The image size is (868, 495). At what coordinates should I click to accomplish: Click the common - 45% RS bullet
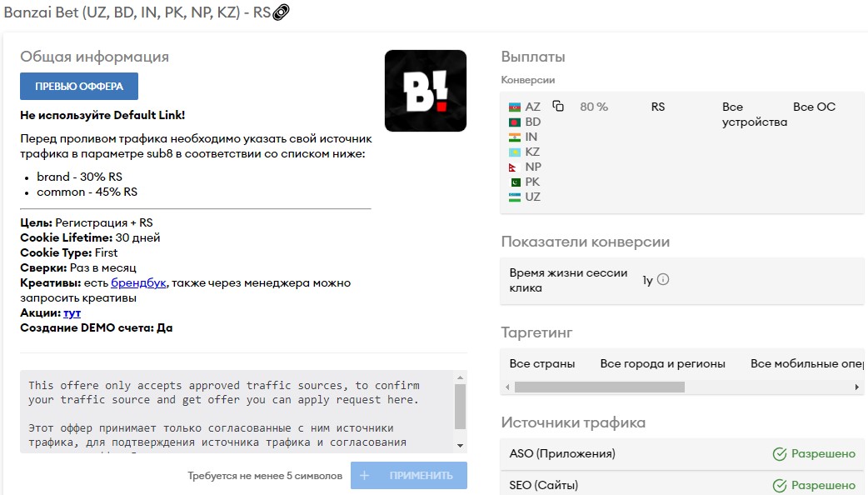click(87, 192)
